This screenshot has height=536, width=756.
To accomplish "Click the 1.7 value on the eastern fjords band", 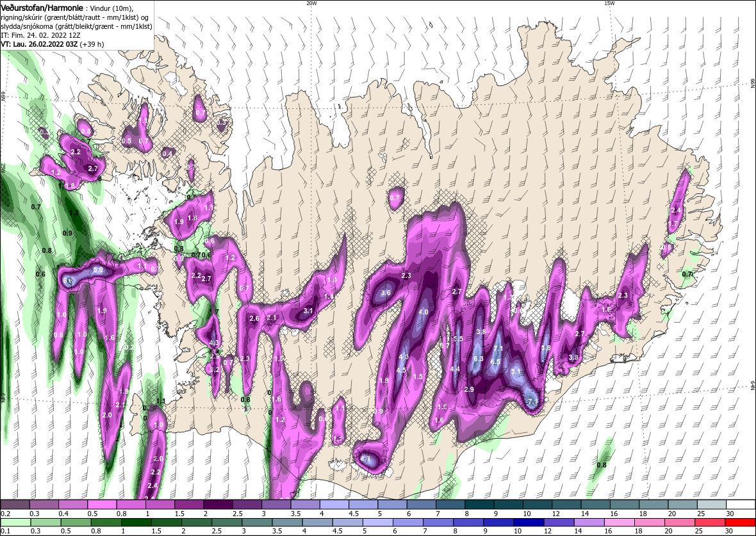I will tap(673, 223).
